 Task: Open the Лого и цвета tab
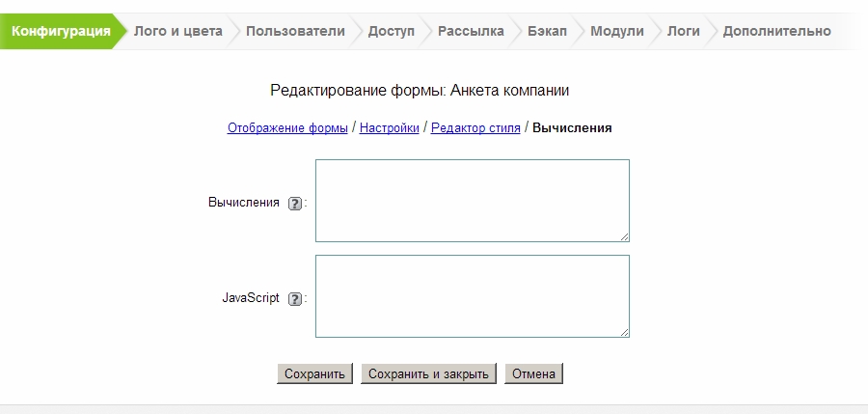click(x=178, y=31)
